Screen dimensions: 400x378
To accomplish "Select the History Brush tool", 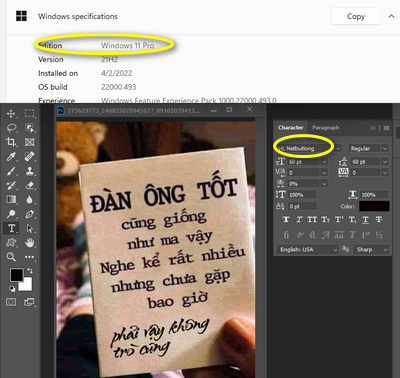I will (x=11, y=185).
